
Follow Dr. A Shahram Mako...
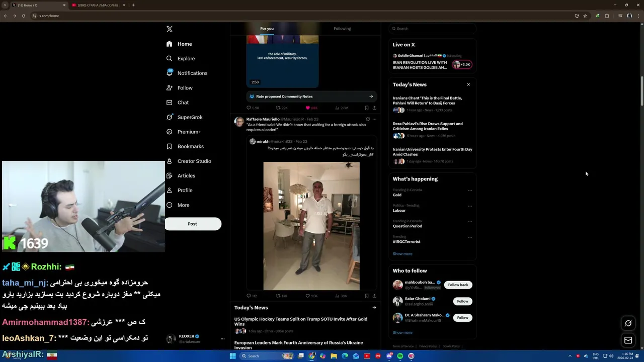point(462,318)
